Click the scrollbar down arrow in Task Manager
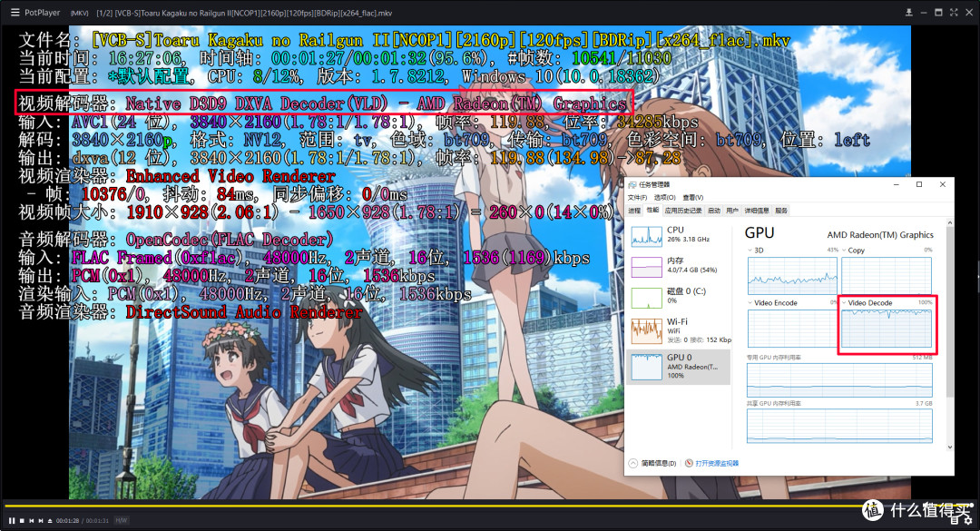The height and width of the screenshot is (531, 980). click(950, 447)
